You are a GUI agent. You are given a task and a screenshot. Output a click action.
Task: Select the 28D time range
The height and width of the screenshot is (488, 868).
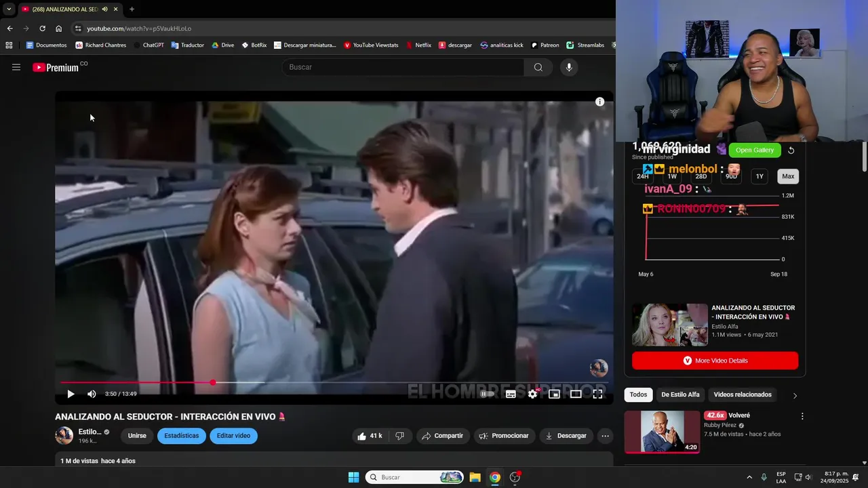(x=701, y=176)
